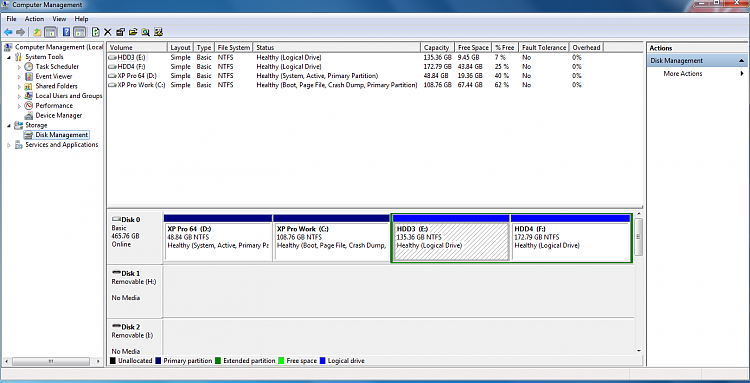Click the Logical drive legend color swatch

(x=323, y=361)
